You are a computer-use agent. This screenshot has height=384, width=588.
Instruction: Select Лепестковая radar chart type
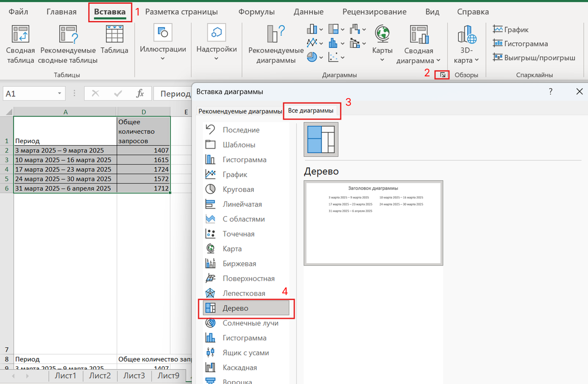tap(244, 293)
